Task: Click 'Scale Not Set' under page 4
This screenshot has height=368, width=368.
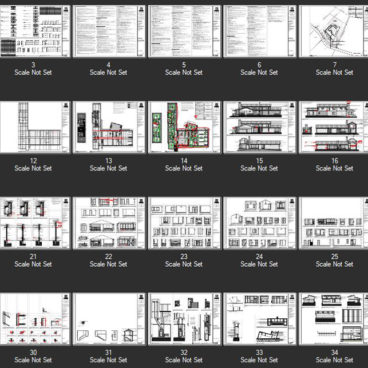Action: (109, 72)
